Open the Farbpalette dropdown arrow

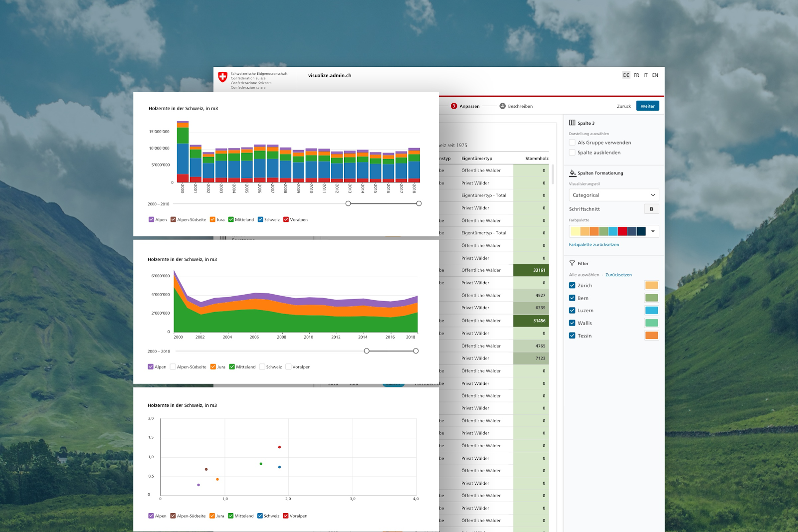coord(653,231)
